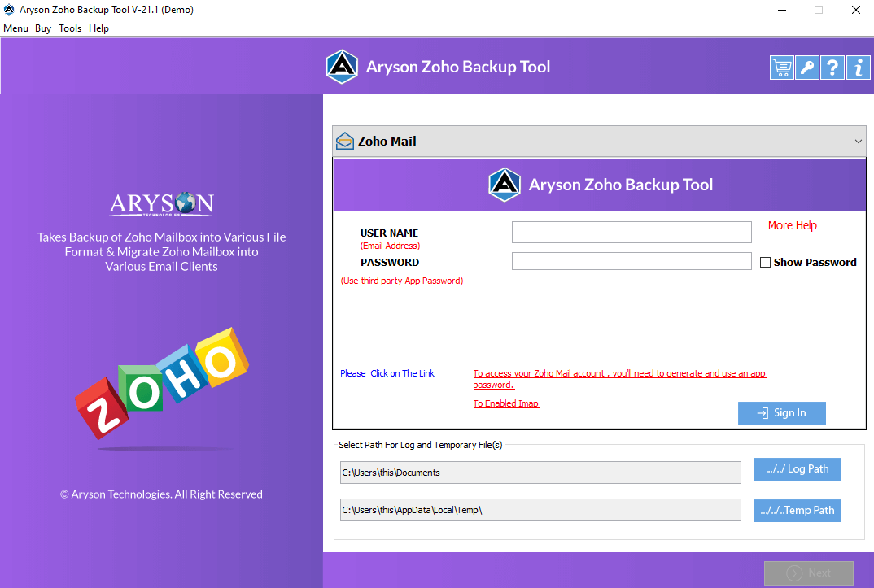This screenshot has width=874, height=588.
Task: Click the 'Please Click on The Link' text
Action: click(x=387, y=373)
